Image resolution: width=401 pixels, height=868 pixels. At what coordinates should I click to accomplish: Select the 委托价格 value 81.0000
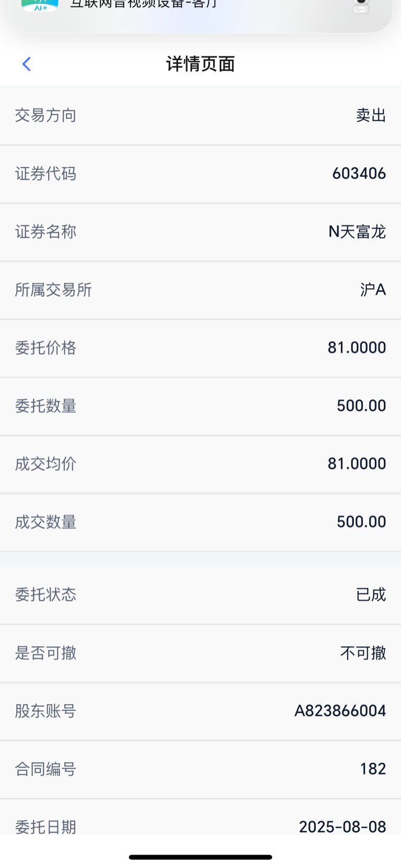pos(357,348)
